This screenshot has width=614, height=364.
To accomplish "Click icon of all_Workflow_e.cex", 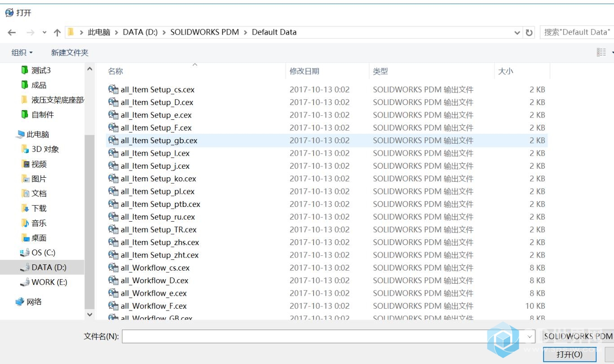I will click(113, 293).
